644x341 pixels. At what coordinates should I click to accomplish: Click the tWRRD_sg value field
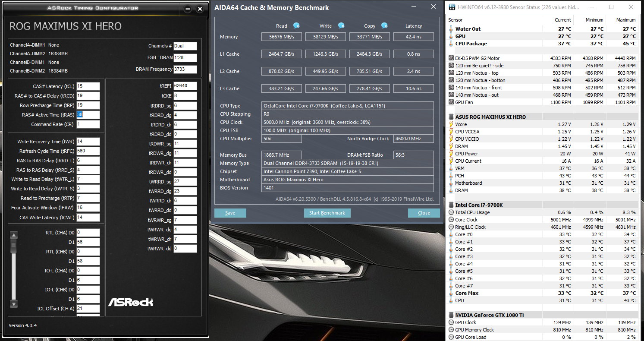[x=185, y=182]
